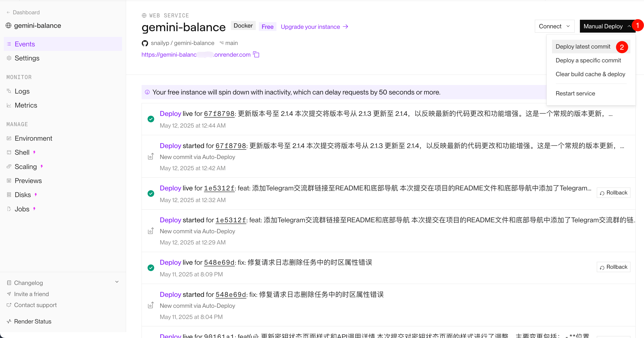Click the green check on the 67f8798 deploy
644x338 pixels.
151,119
